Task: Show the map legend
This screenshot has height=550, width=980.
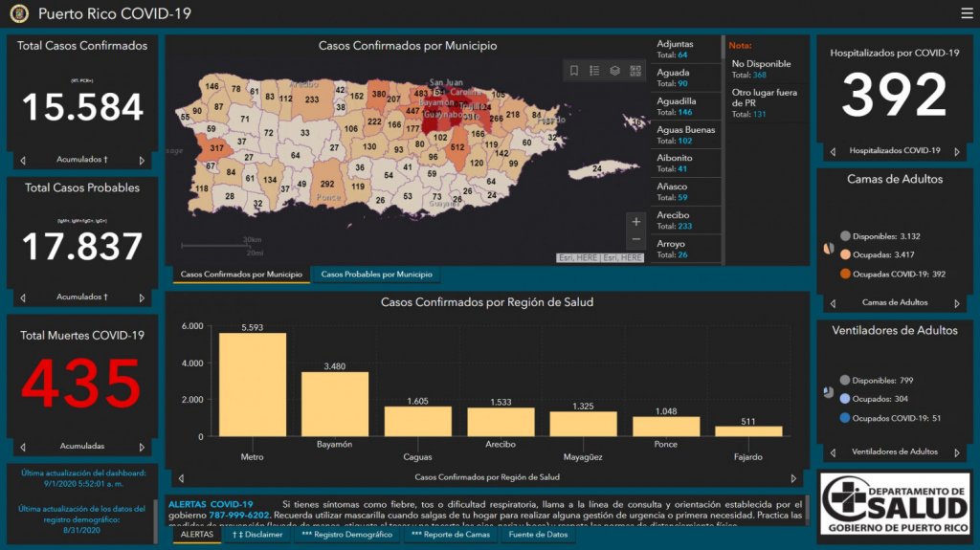Action: [594, 71]
